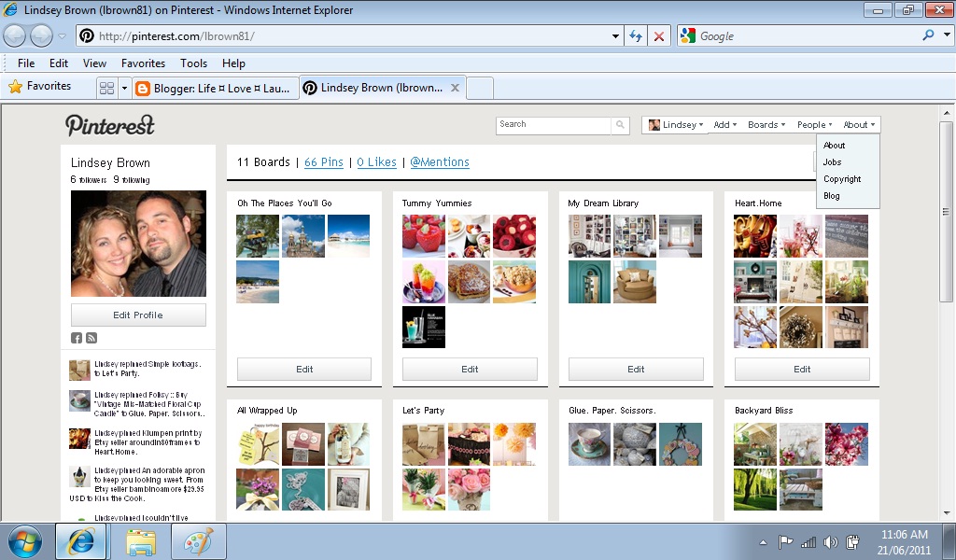Open the 66 Pins link

click(x=324, y=162)
